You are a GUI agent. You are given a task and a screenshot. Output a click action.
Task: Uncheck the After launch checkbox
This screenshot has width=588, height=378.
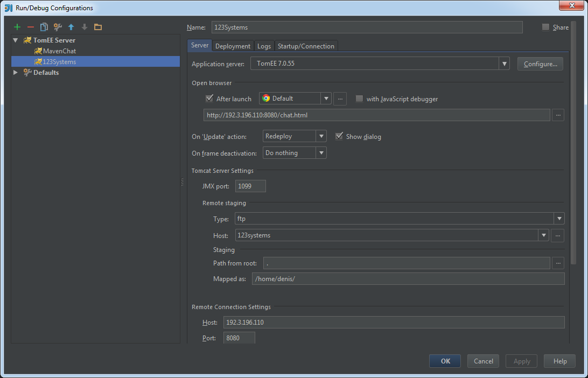209,99
